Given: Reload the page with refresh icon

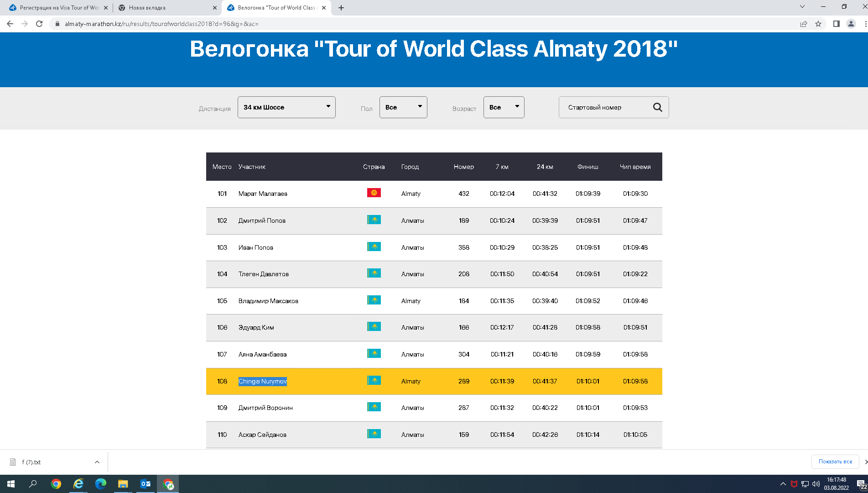Looking at the screenshot, I should (x=39, y=24).
